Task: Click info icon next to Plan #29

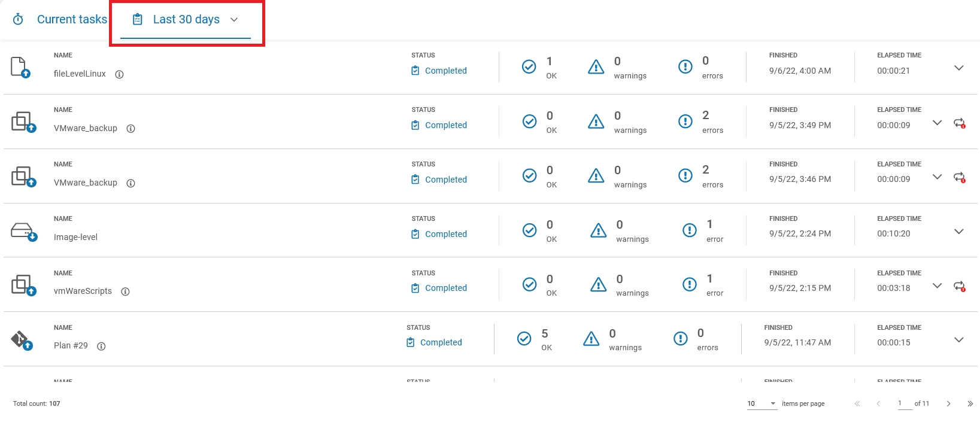Action: tap(101, 347)
